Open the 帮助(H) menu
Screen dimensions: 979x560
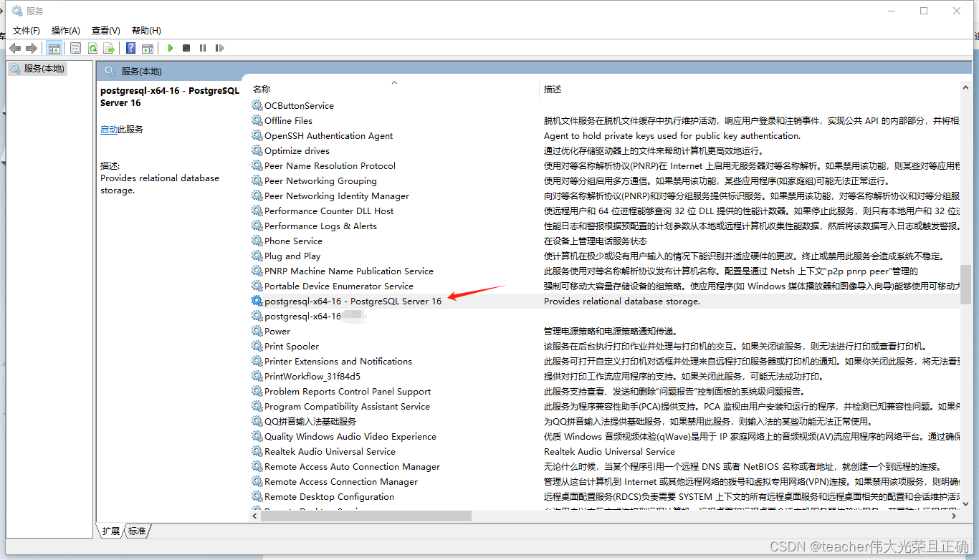146,30
